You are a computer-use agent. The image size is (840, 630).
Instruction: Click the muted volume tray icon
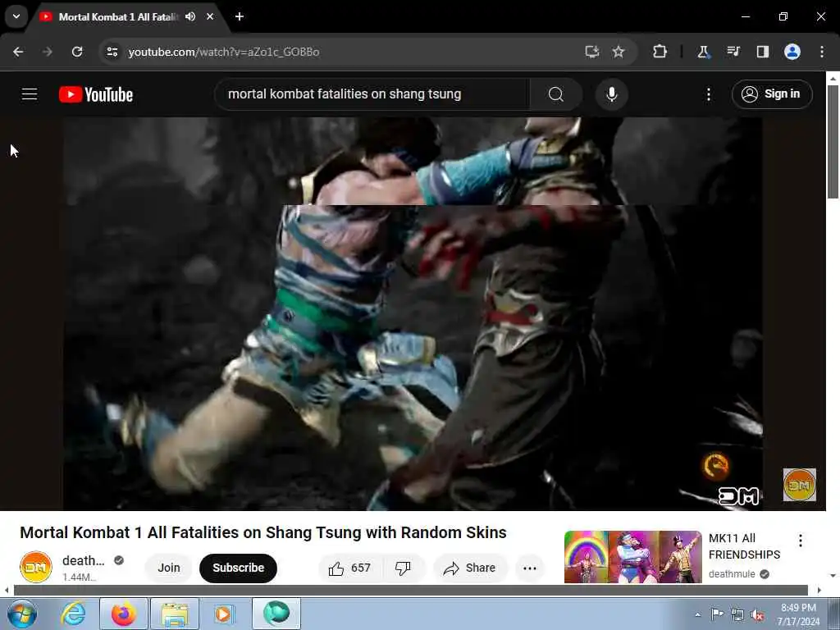click(757, 615)
